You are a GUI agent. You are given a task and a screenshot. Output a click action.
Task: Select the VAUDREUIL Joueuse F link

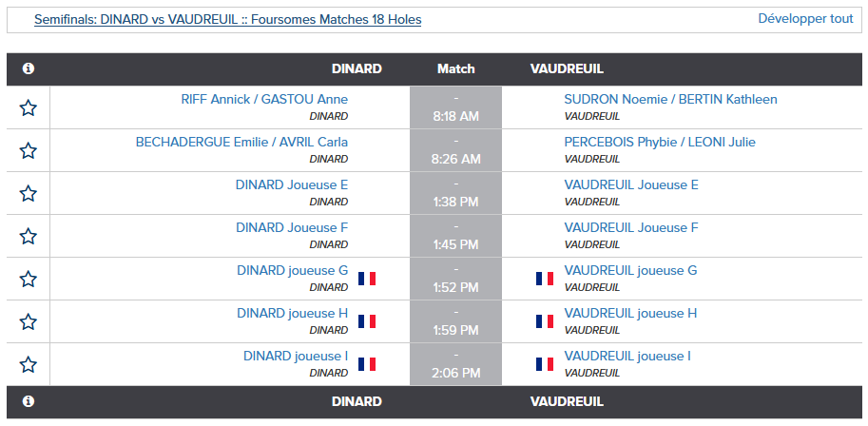631,227
